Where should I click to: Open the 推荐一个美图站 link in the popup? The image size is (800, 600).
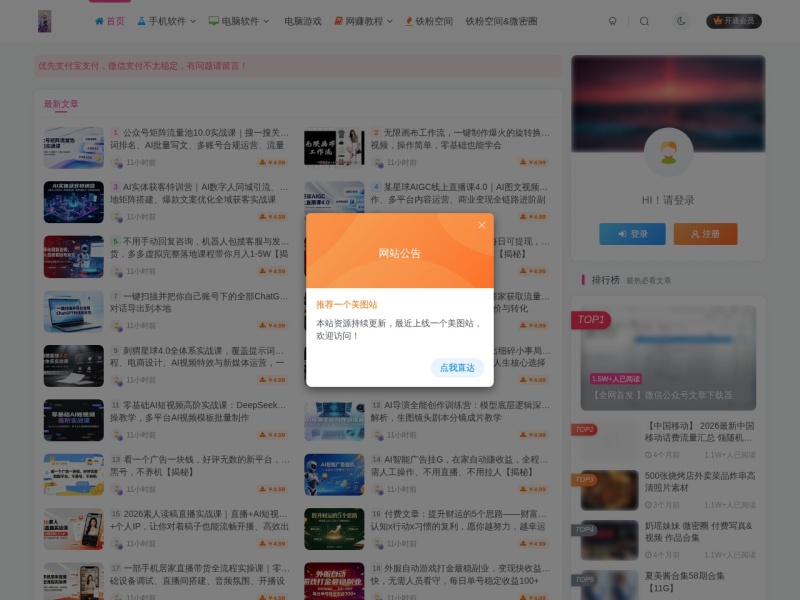pyautogui.click(x=346, y=305)
